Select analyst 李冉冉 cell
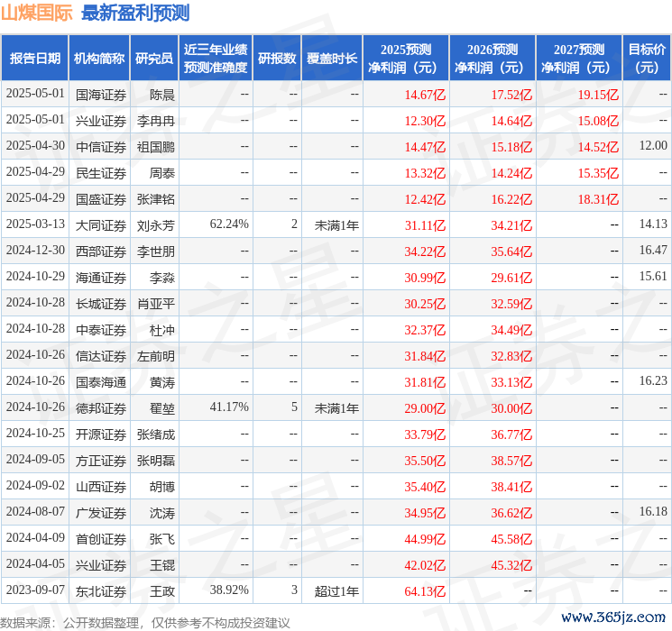This screenshot has width=672, height=631. click(x=155, y=121)
